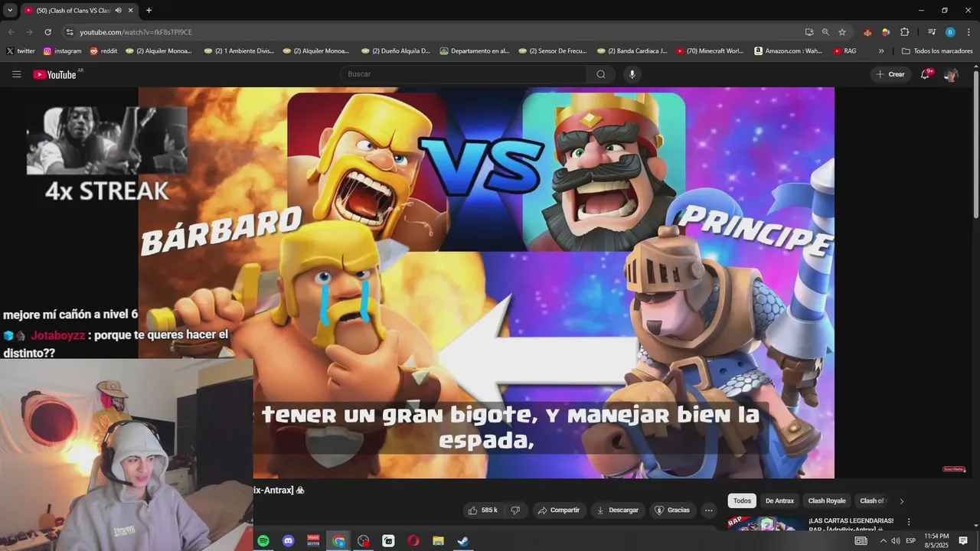Viewport: 980px width, 551px height.
Task: Start voice search with the microphone icon
Action: (632, 74)
